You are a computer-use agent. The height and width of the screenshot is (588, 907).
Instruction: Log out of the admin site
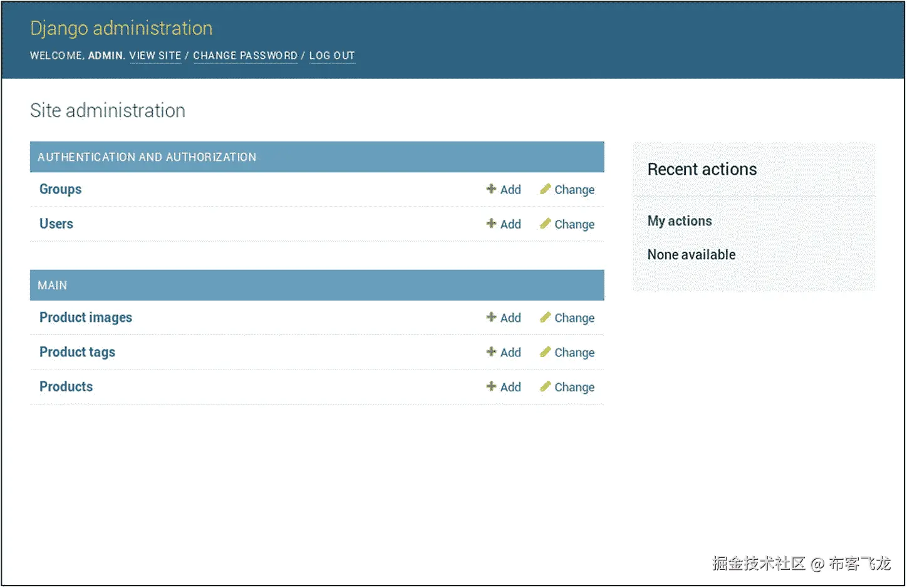tap(332, 56)
